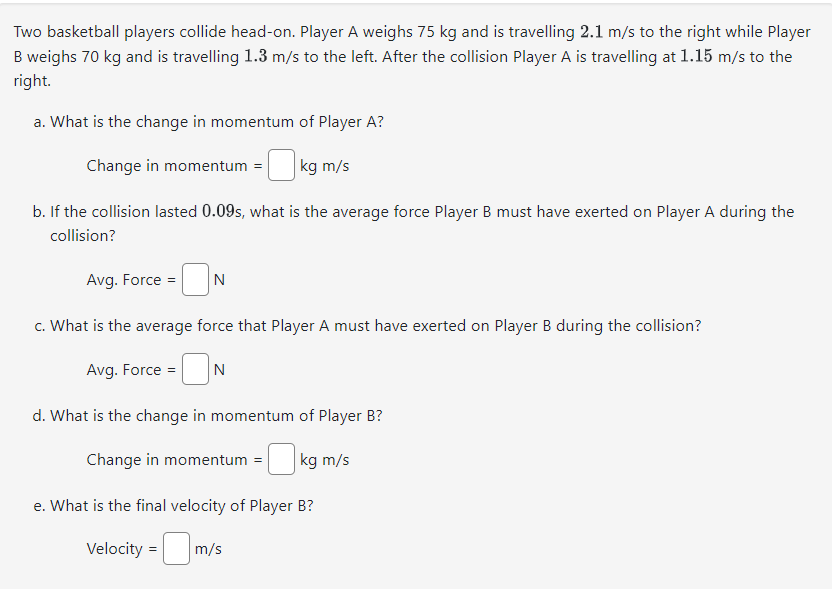Click the Player B change in momentum input box
Image resolution: width=832 pixels, height=589 pixels.
(281, 459)
